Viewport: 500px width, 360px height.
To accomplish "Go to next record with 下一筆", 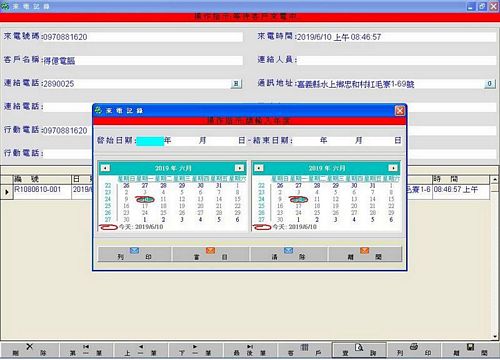I will tap(195, 350).
